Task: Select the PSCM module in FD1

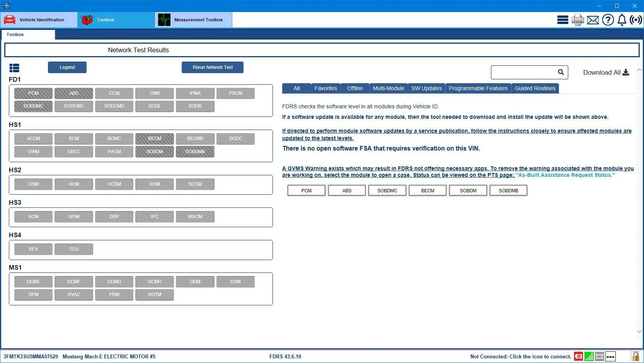Action: tap(235, 93)
